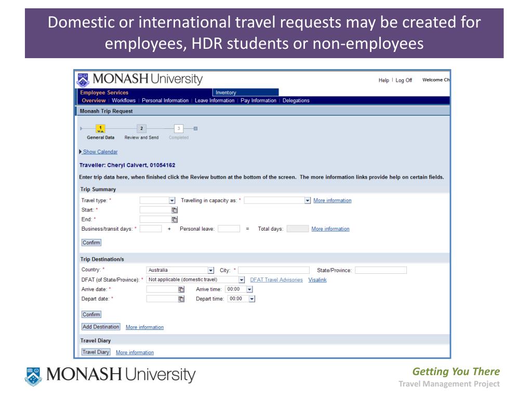The width and height of the screenshot is (532, 399).
Task: Click the Start date input field
Action: (156, 210)
